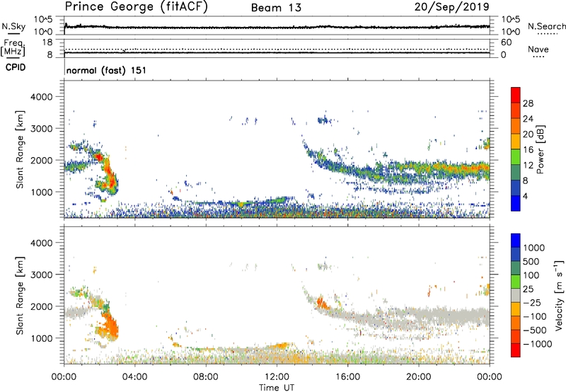Click the 'N.Sky' legend label
The height and width of the screenshot is (392, 566).
[x=13, y=26]
